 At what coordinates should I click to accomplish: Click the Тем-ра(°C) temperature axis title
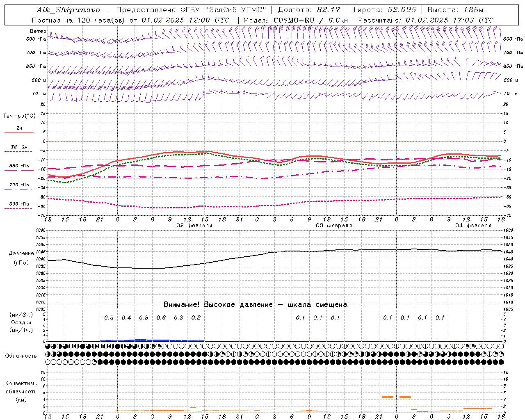(x=19, y=116)
